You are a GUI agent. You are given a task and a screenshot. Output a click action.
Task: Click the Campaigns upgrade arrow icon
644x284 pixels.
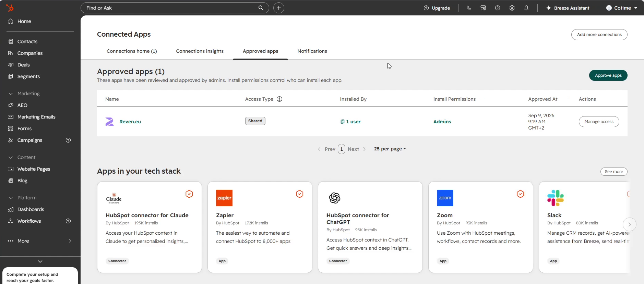pos(68,140)
